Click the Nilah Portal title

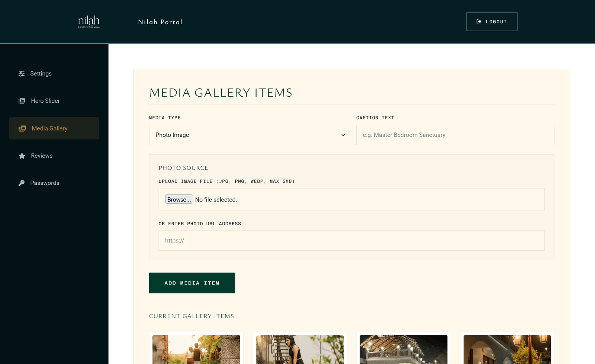click(160, 22)
